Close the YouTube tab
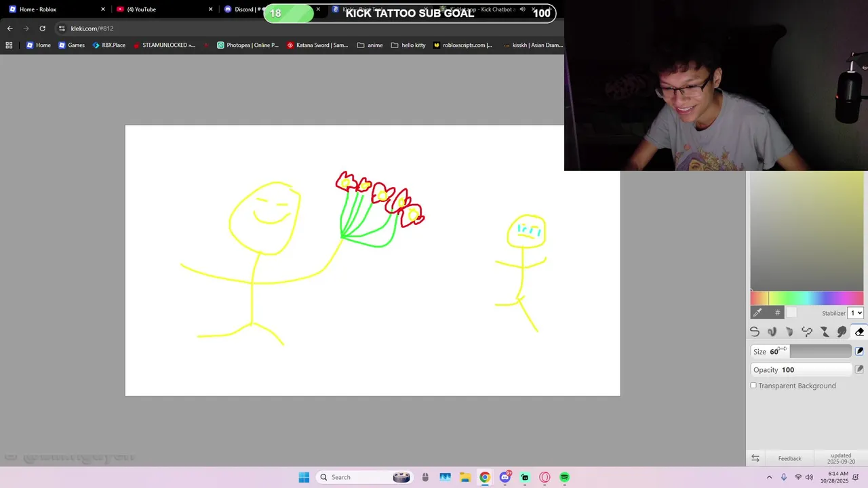 point(210,9)
